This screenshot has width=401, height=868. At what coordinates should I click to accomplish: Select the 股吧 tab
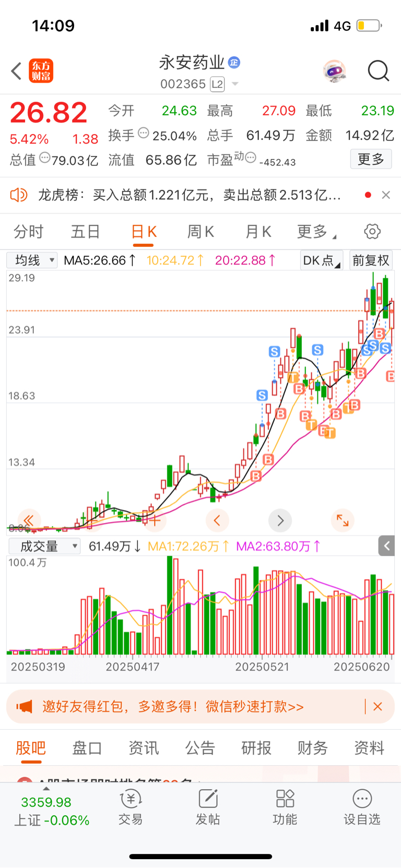pyautogui.click(x=31, y=748)
